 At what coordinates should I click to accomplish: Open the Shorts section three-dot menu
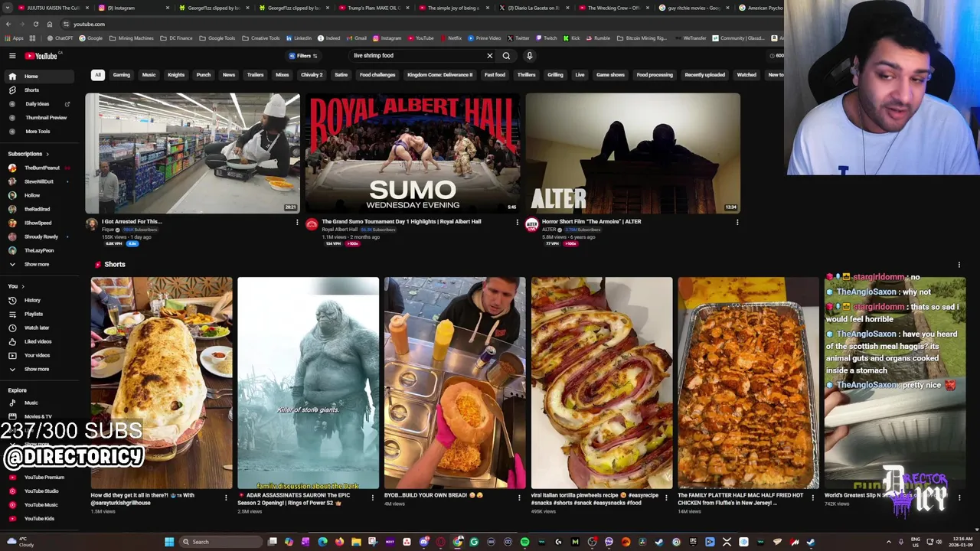click(959, 265)
